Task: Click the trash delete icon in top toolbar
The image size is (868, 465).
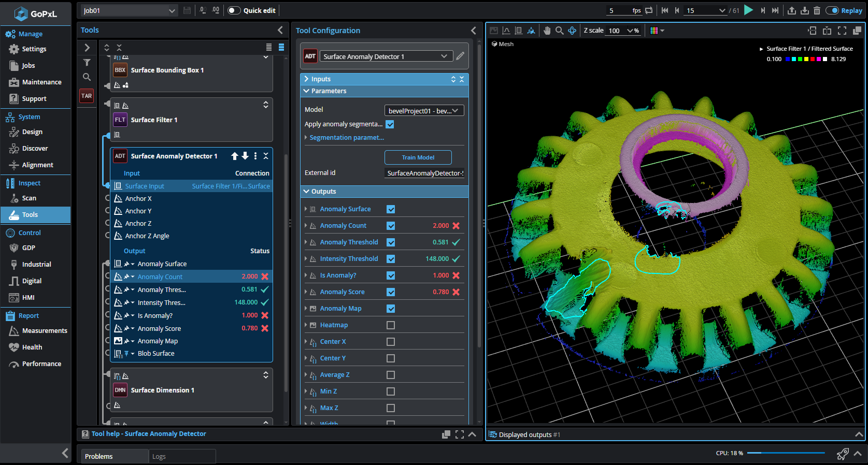Action: [x=817, y=10]
